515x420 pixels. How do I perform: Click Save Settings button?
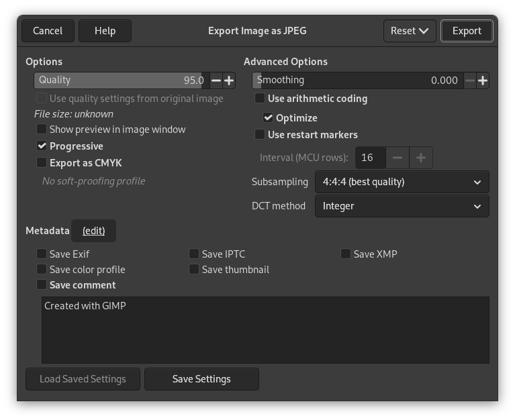[x=201, y=379]
